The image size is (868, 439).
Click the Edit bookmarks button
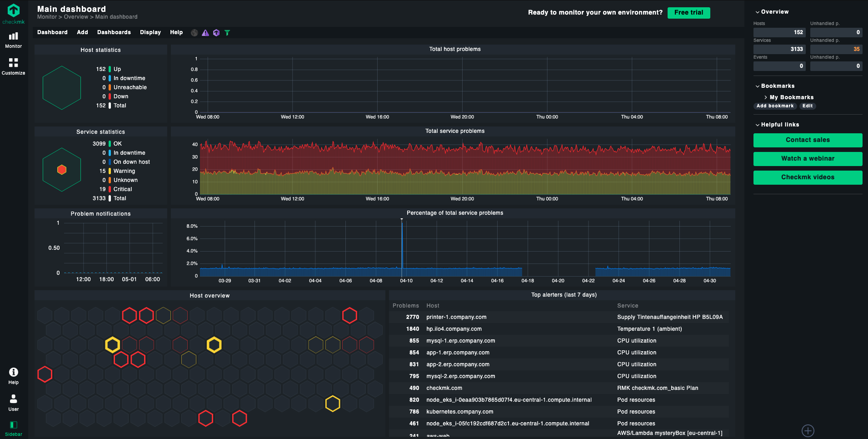[808, 106]
